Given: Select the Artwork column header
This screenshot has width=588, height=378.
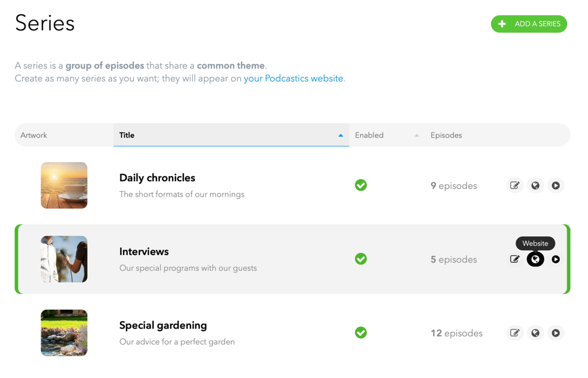Looking at the screenshot, I should click(34, 135).
